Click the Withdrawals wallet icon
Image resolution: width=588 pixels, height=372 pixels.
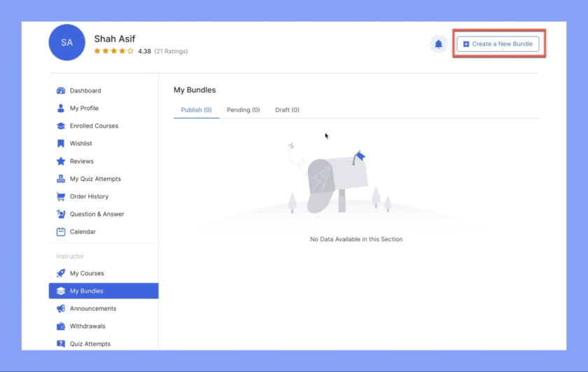click(61, 326)
